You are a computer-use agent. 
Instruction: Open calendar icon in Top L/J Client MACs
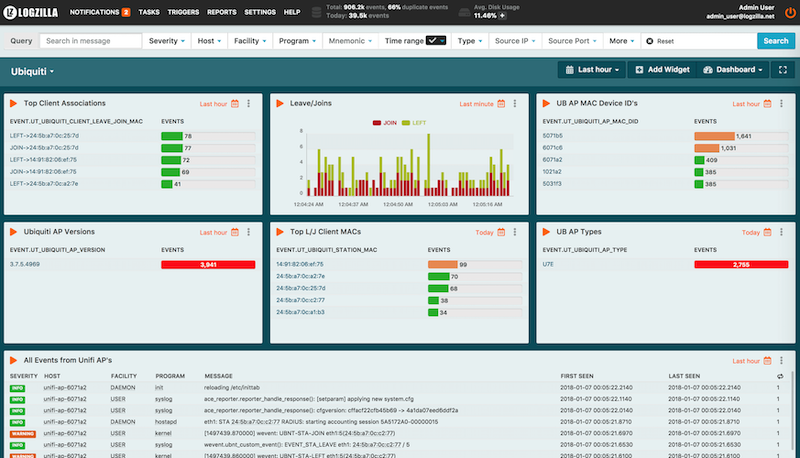click(x=501, y=232)
